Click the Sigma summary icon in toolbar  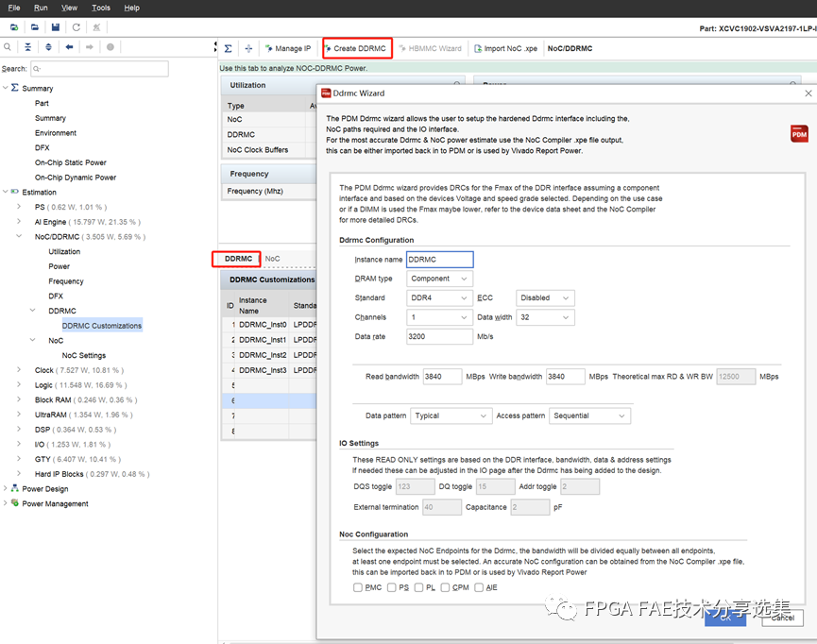[228, 48]
